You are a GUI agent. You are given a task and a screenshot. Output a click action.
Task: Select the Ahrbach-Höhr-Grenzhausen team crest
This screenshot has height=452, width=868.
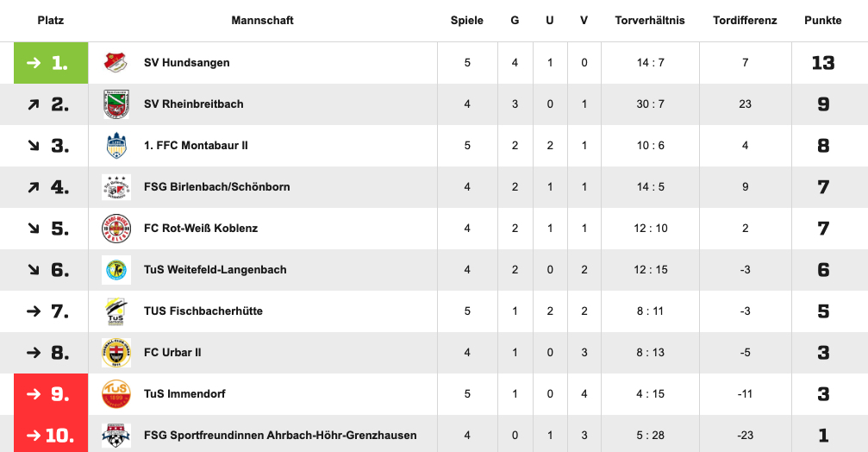click(x=116, y=436)
